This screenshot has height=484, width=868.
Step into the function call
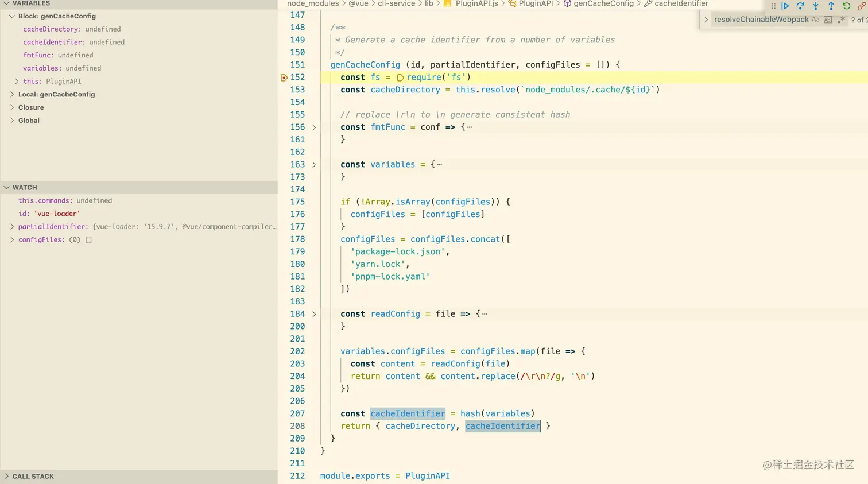click(x=816, y=6)
